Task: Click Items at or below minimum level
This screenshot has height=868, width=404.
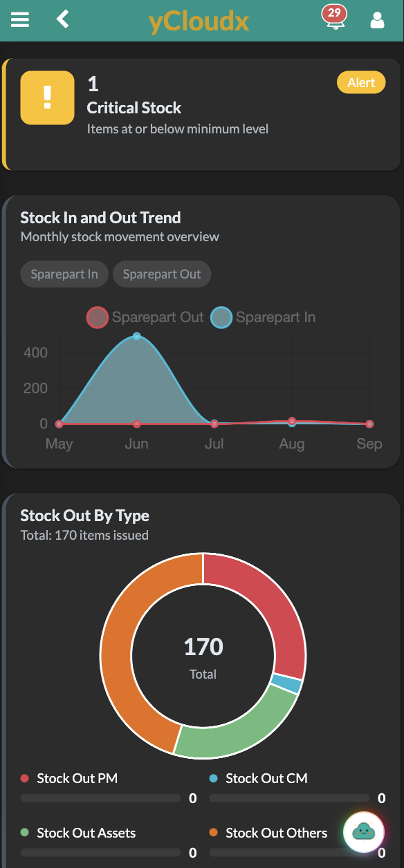Action: [178, 129]
